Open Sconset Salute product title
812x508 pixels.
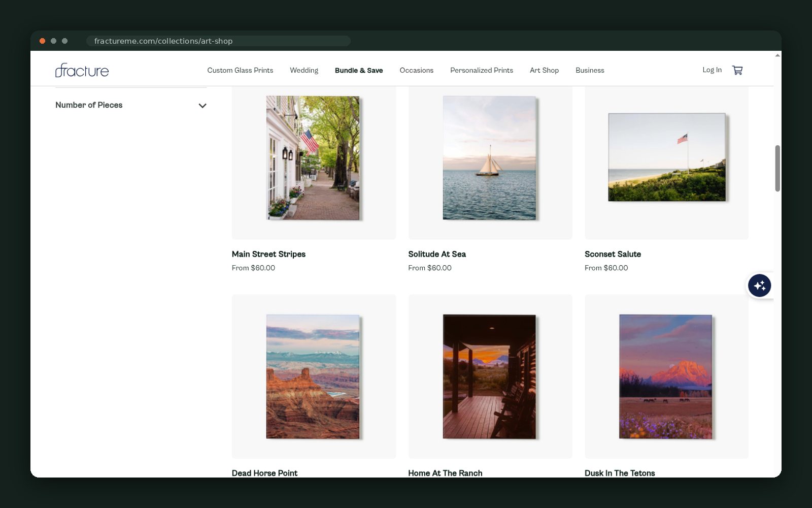(613, 254)
